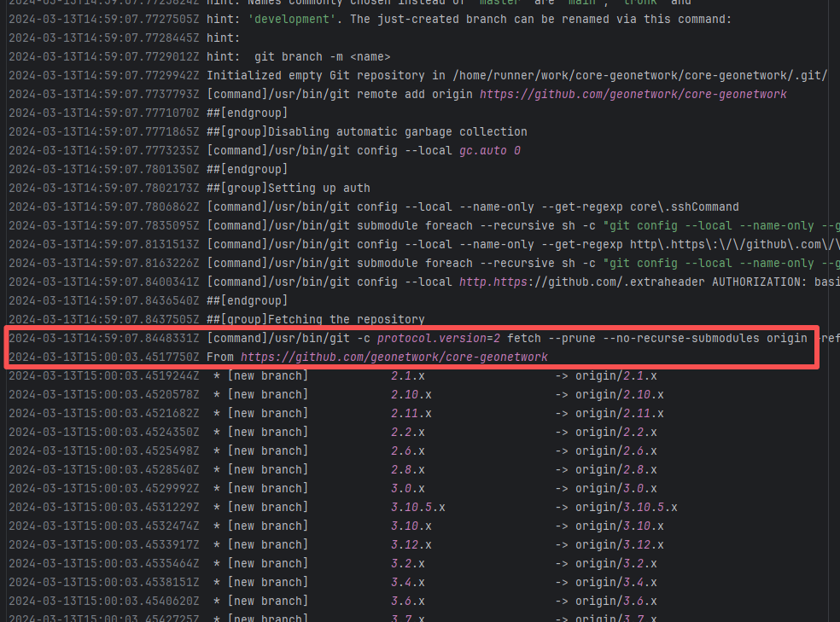Select the "gc.auto 0" config text

(490, 150)
